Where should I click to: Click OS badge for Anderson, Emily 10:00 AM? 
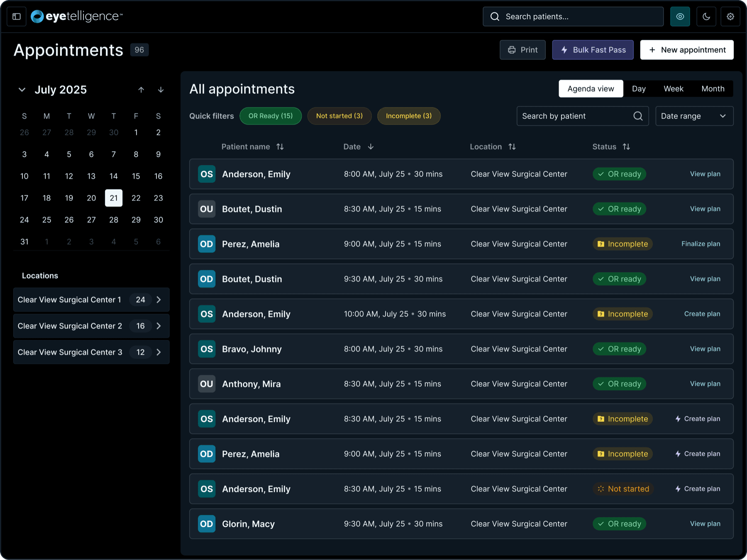click(207, 314)
